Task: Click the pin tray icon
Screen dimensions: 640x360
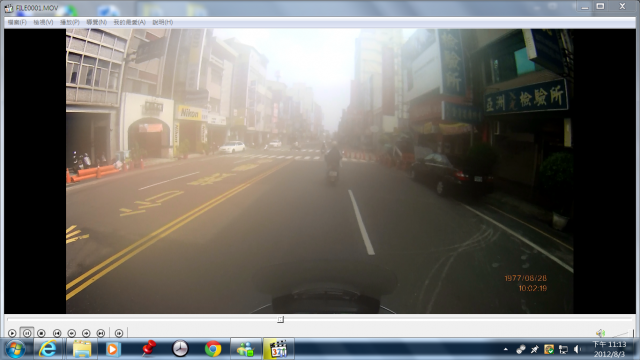Action: [x=534, y=349]
